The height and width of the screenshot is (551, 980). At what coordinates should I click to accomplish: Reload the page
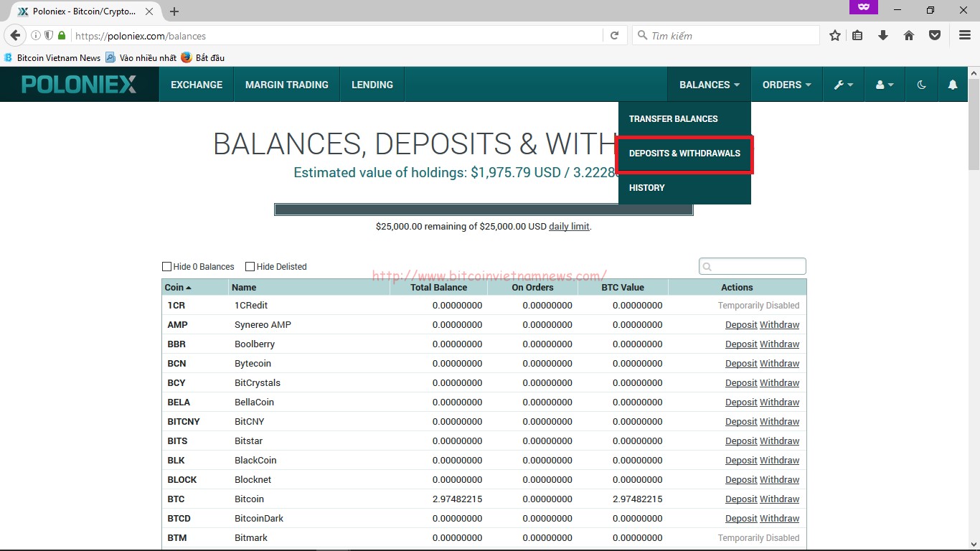pos(614,35)
